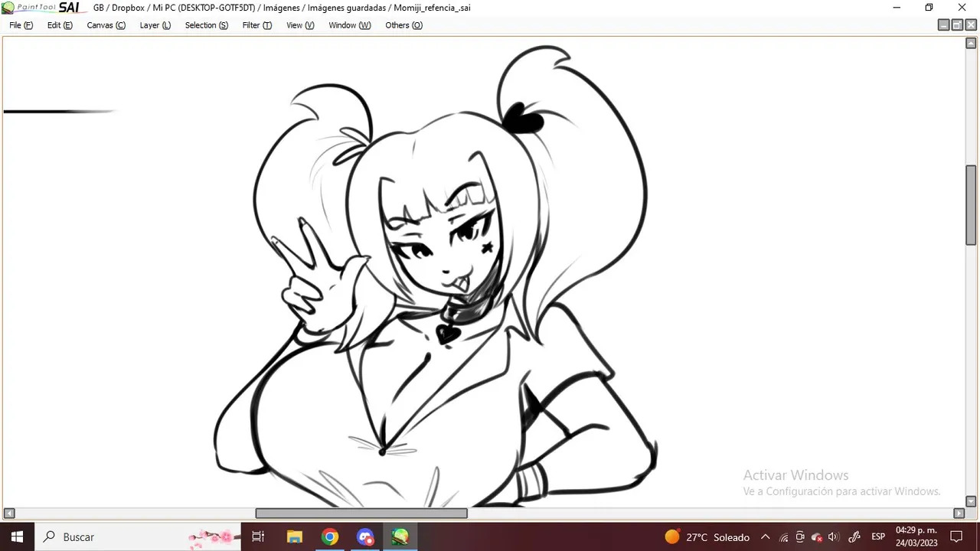Open the Others menu
This screenshot has width=980, height=551.
pyautogui.click(x=403, y=25)
